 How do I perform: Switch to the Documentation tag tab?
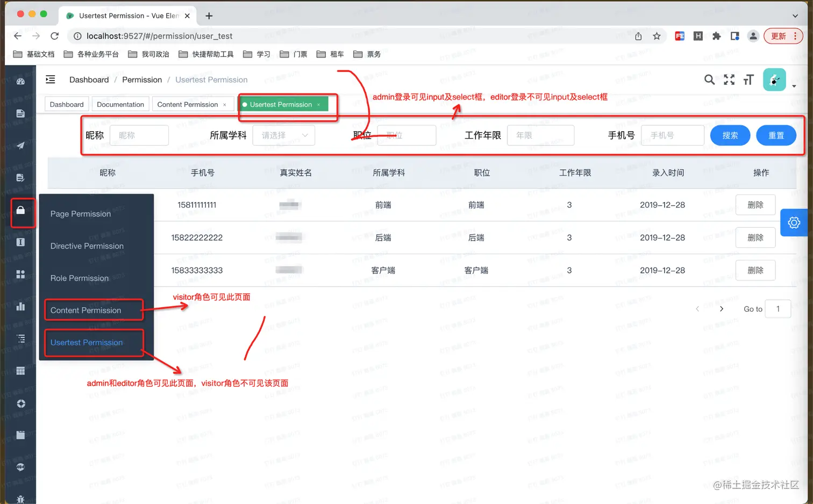click(120, 105)
